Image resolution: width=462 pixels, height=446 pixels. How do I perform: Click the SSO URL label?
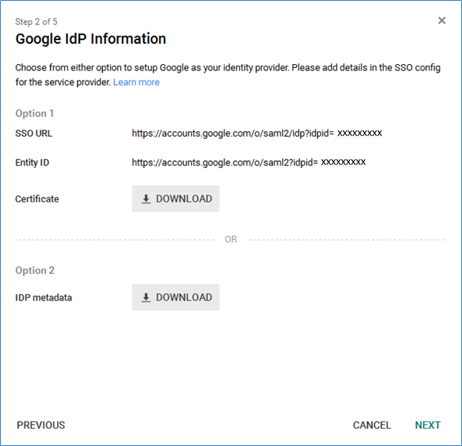click(x=34, y=133)
